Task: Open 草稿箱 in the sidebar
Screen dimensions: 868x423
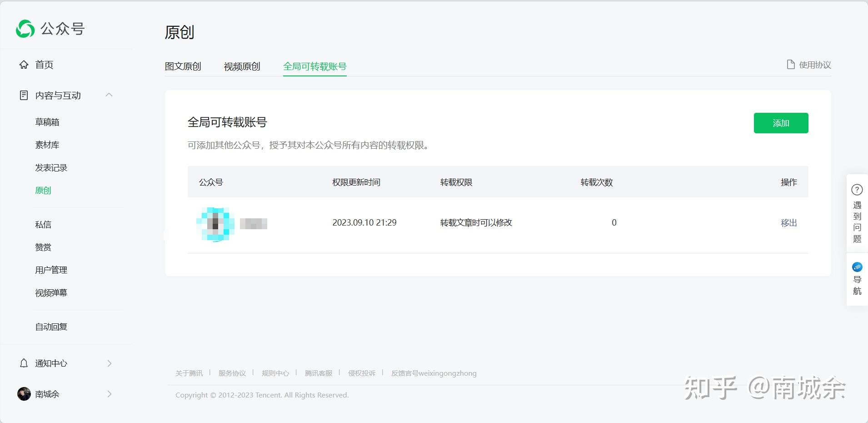Action: [x=47, y=122]
